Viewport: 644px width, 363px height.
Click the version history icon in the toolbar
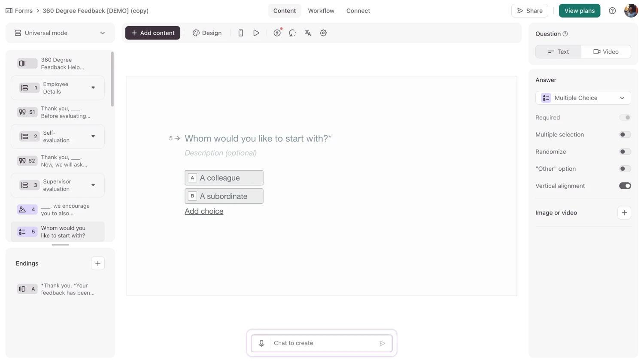click(292, 33)
